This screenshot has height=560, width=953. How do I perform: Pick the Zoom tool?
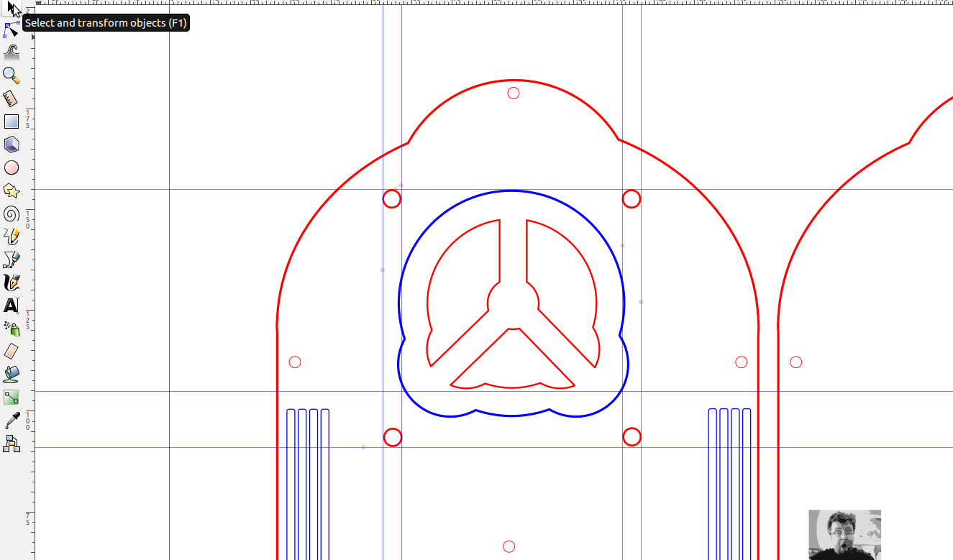coord(12,75)
